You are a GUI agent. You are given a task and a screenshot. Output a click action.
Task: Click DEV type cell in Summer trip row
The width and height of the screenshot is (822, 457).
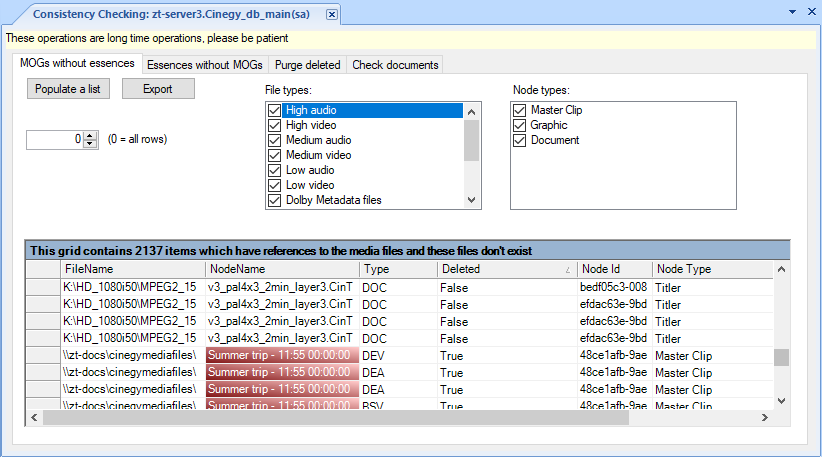pos(398,355)
